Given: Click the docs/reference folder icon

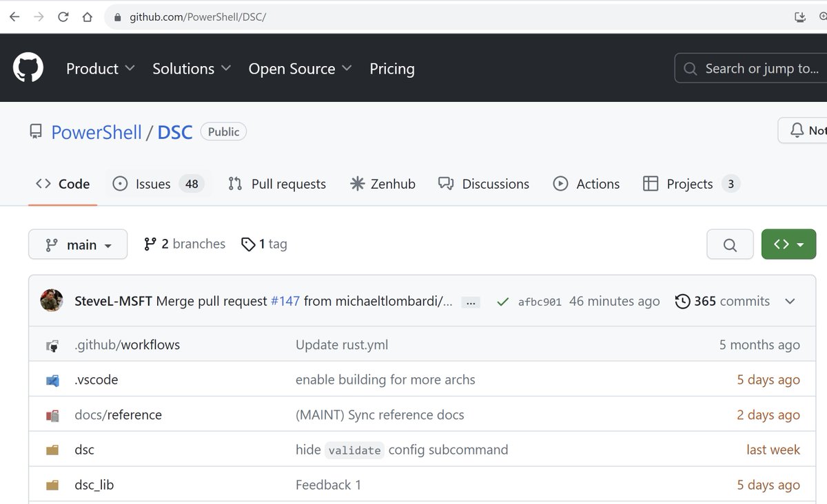Looking at the screenshot, I should click(52, 415).
